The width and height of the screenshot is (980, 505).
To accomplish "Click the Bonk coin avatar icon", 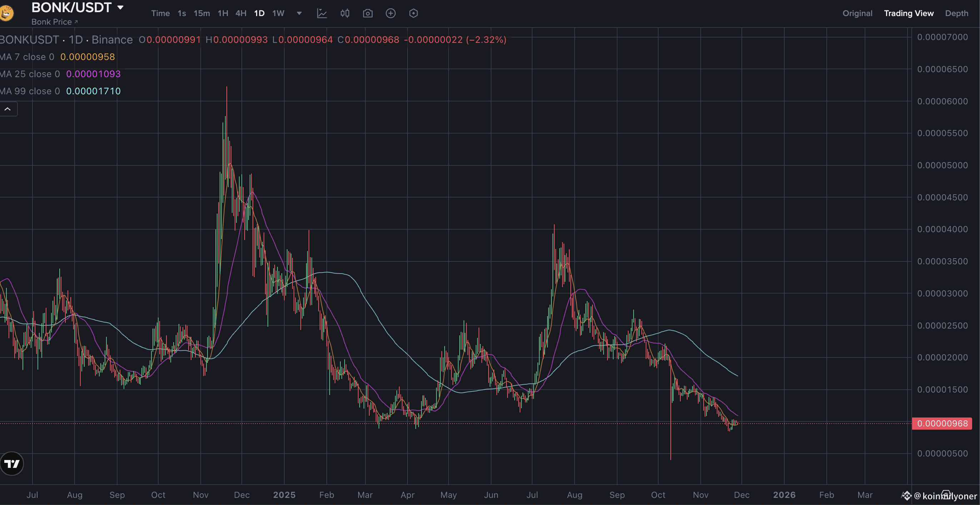I will [x=6, y=13].
